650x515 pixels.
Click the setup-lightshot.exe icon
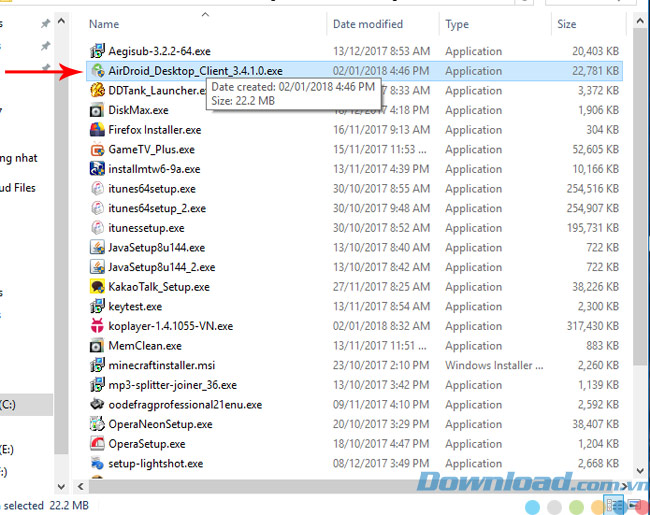point(97,464)
